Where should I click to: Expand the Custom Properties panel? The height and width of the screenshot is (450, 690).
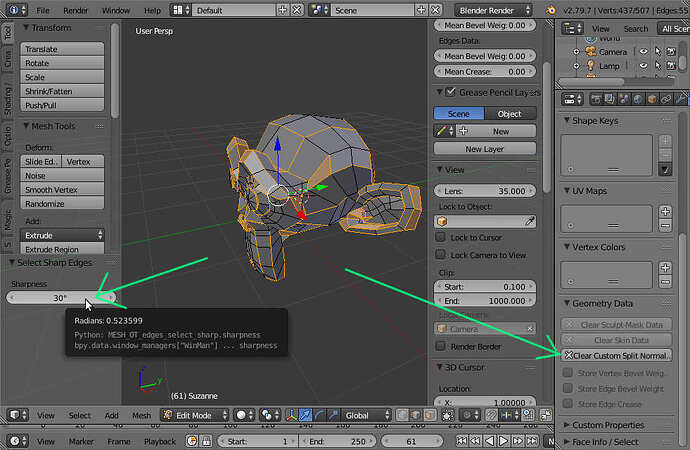567,425
